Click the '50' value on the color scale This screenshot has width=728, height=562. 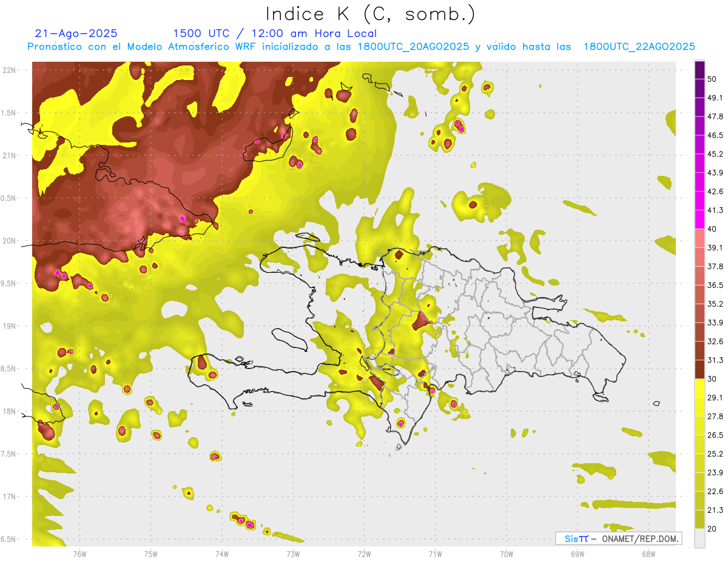coord(712,79)
